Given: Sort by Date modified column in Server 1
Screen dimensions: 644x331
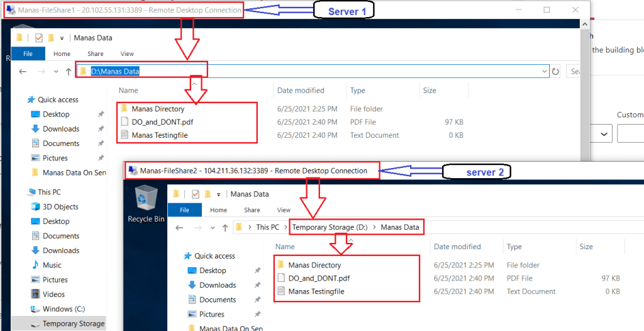Looking at the screenshot, I should coord(301,91).
